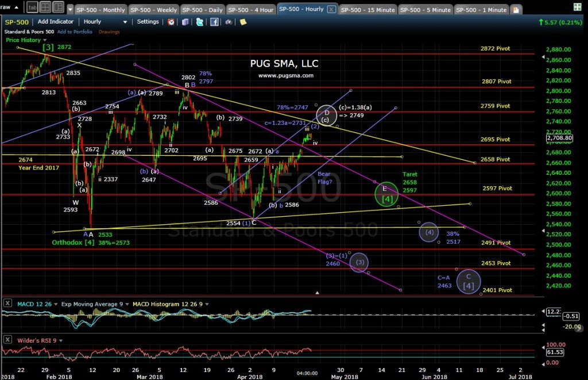Click the green E [4] circle marker

click(x=386, y=194)
